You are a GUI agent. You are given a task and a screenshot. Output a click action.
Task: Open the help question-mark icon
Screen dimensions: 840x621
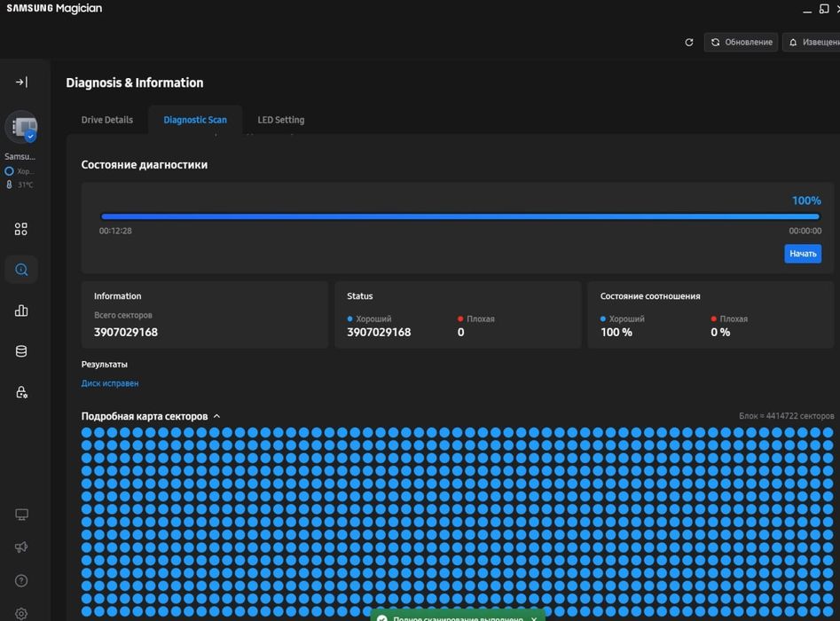point(21,580)
